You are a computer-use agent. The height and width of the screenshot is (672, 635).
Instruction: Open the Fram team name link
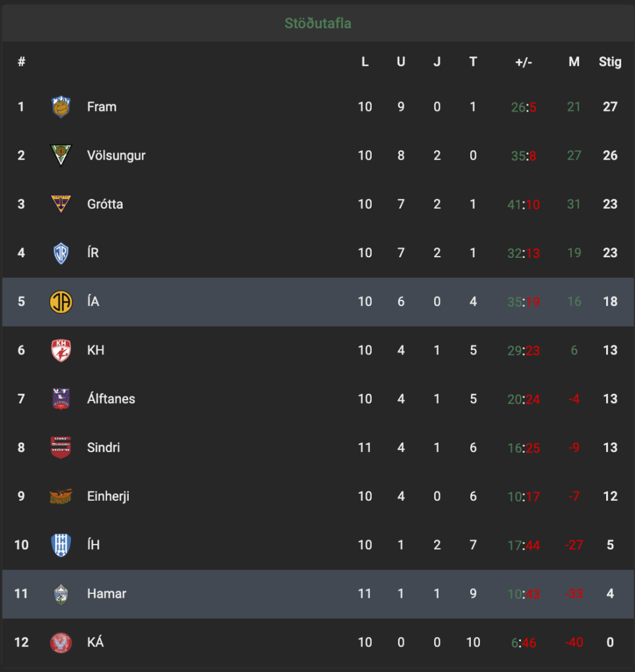[102, 107]
